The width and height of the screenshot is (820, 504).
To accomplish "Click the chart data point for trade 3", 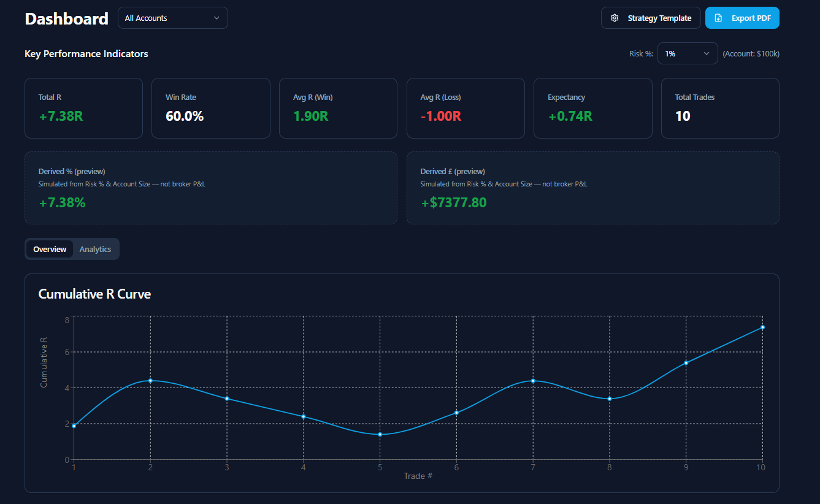I will pos(227,399).
